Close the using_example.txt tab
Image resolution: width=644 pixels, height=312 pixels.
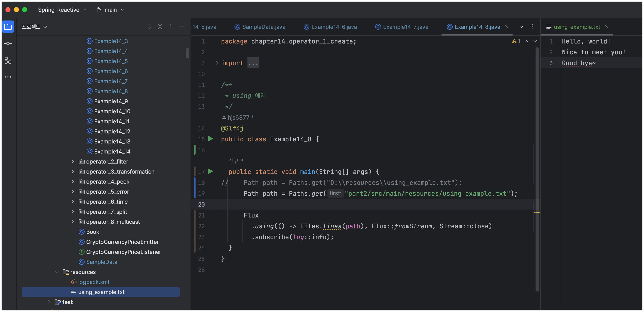coord(607,27)
